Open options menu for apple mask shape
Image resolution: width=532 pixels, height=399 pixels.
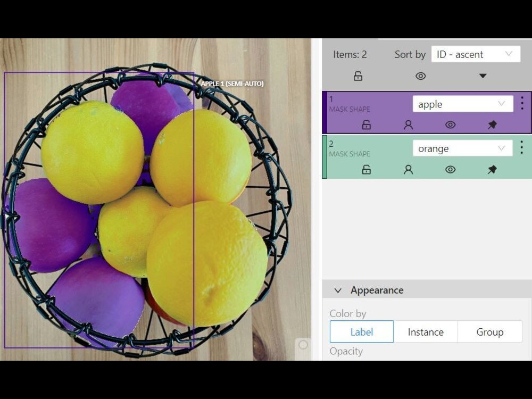(522, 103)
